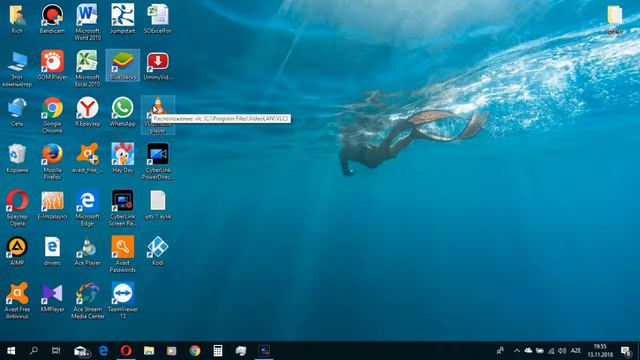The image size is (640, 360).
Task: Launch KMPlayer from the desktop
Action: (52, 298)
